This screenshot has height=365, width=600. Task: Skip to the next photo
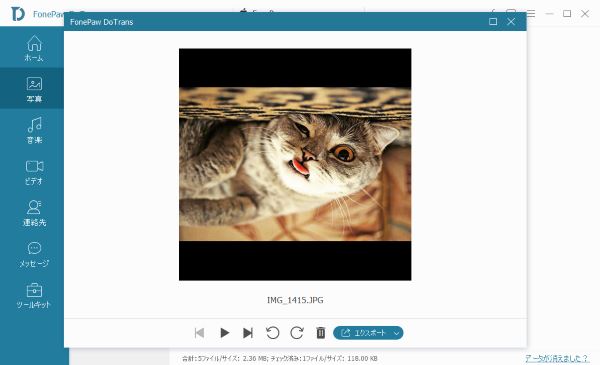coord(248,333)
